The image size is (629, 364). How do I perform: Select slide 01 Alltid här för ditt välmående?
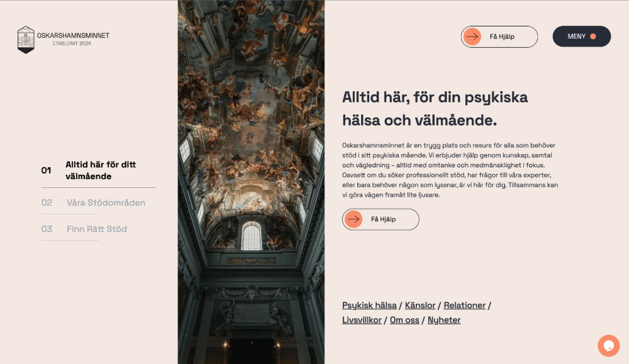tap(98, 170)
